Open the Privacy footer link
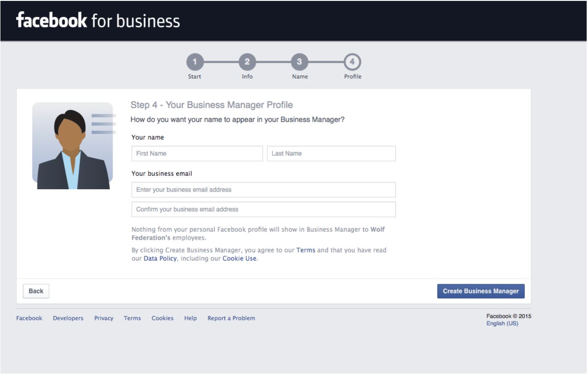The image size is (588, 374). [x=104, y=318]
